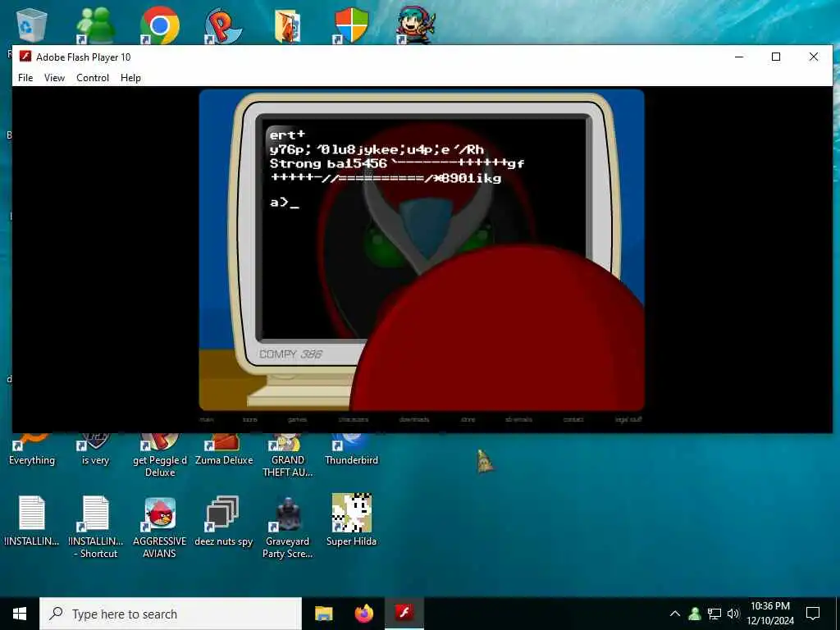Open File Explorer from the taskbar
This screenshot has width=840, height=630.
(x=323, y=614)
